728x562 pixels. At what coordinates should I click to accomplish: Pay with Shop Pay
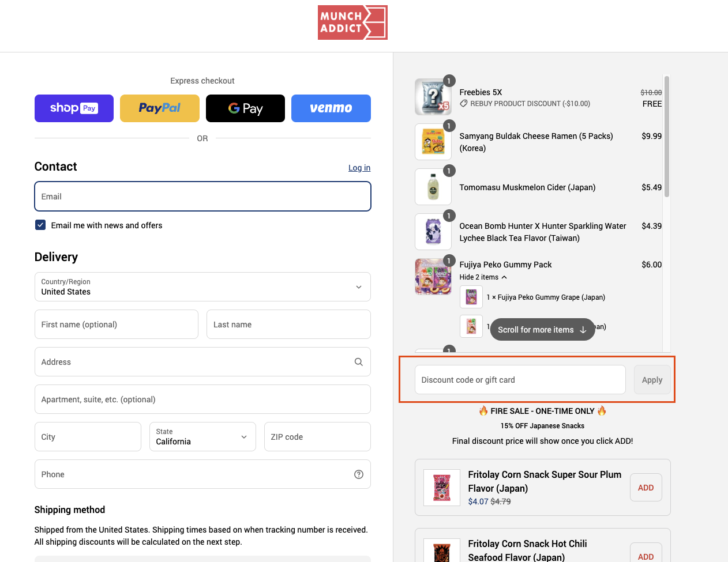pos(74,108)
